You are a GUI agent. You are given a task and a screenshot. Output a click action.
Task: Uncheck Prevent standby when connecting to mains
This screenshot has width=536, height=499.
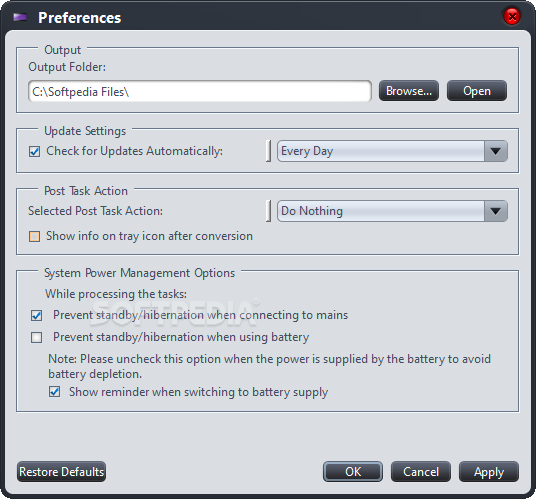[36, 315]
